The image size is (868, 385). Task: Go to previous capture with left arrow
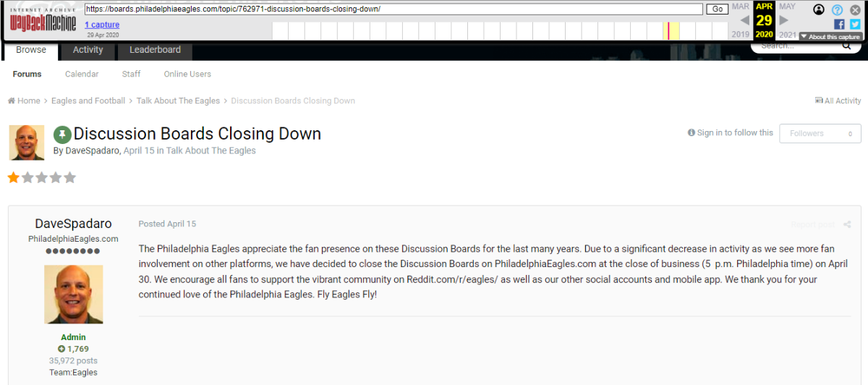pyautogui.click(x=744, y=20)
